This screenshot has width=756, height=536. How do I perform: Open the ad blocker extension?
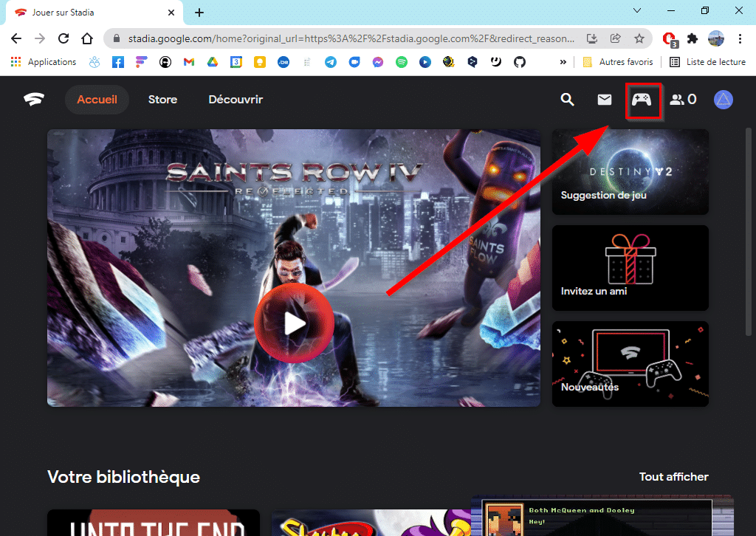[670, 39]
